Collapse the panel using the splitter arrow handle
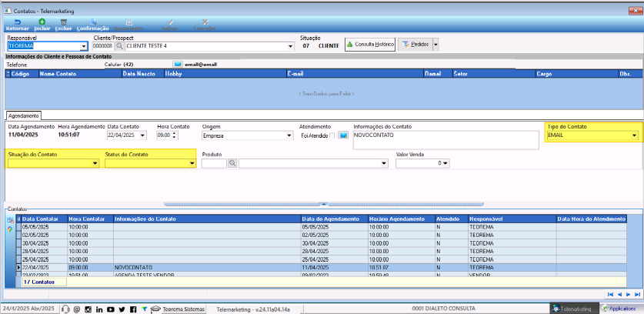The width and height of the screenshot is (644, 314). point(324,204)
